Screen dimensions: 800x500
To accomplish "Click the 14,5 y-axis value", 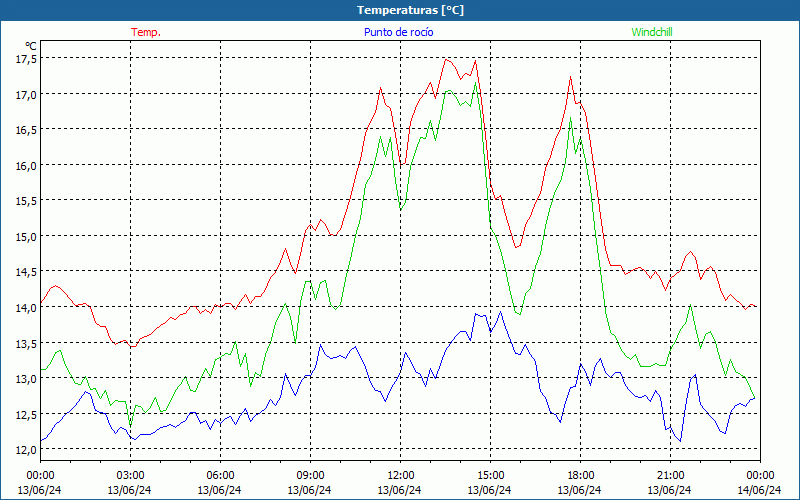I will point(27,272).
